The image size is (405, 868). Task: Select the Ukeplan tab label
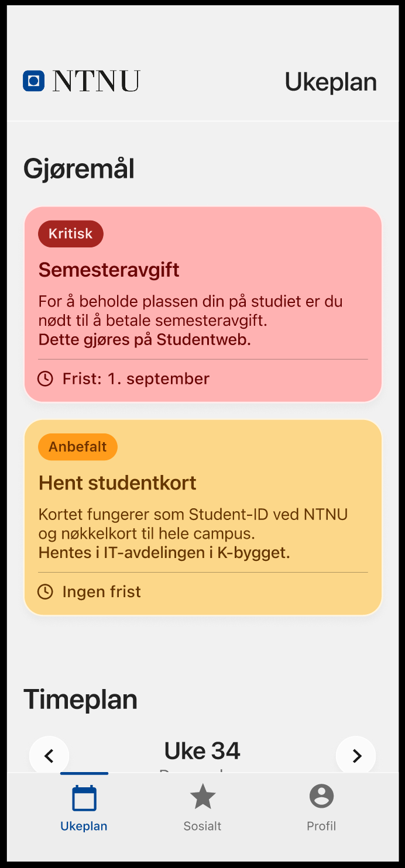click(x=84, y=826)
